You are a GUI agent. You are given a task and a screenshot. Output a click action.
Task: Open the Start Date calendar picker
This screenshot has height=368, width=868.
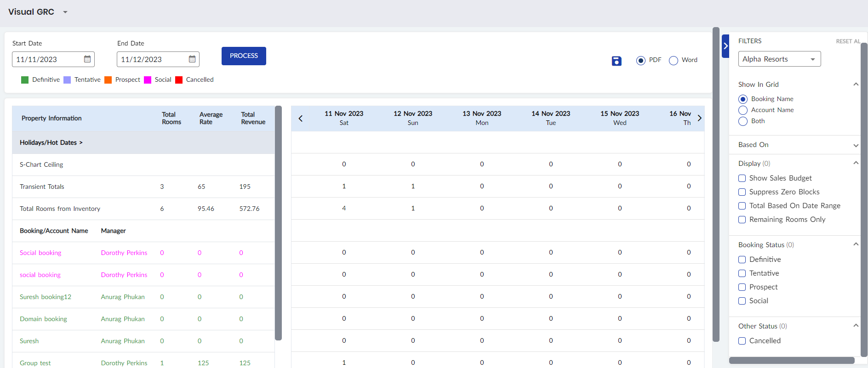[87, 59]
